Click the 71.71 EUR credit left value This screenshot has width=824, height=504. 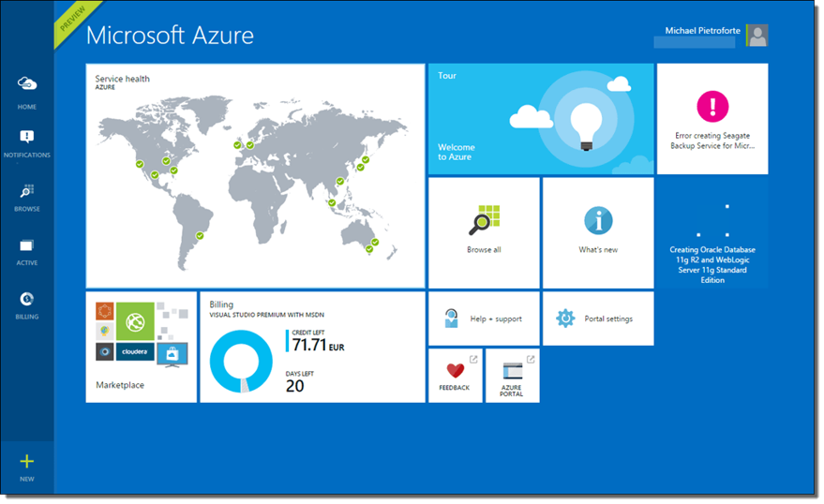point(318,345)
